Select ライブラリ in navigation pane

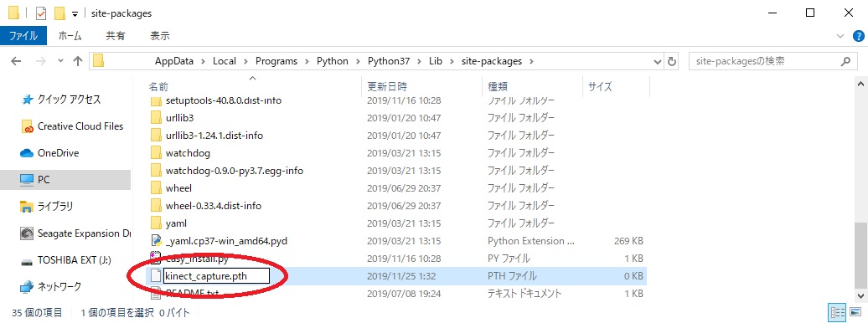point(55,207)
